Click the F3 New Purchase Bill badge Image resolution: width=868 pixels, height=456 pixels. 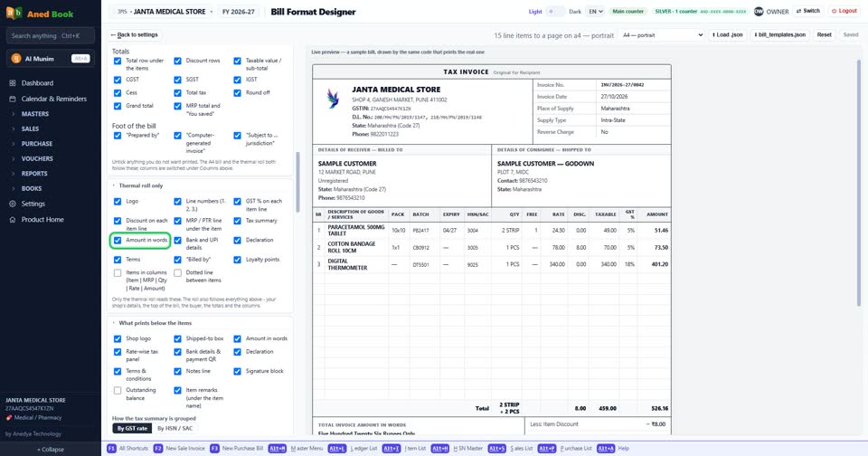[215, 448]
